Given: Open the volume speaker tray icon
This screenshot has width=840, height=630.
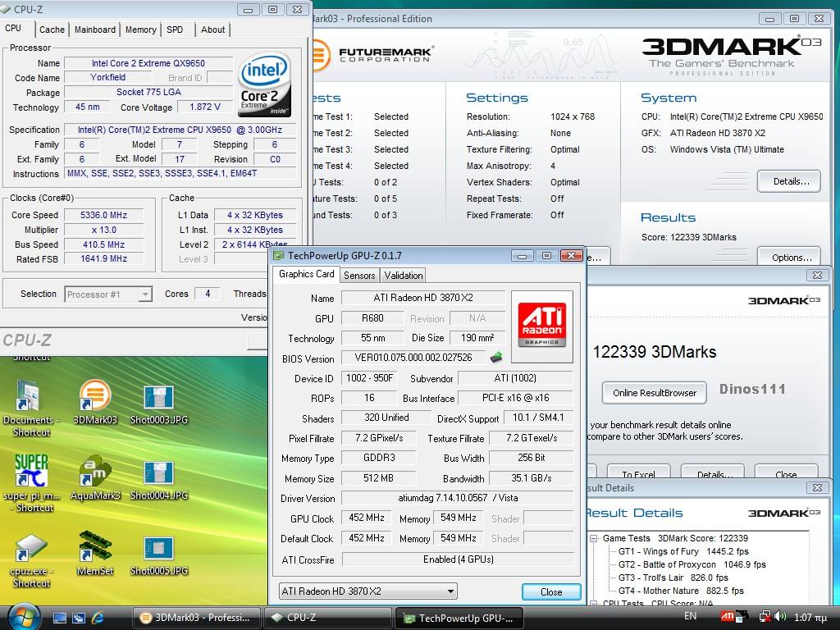Looking at the screenshot, I should 780,617.
